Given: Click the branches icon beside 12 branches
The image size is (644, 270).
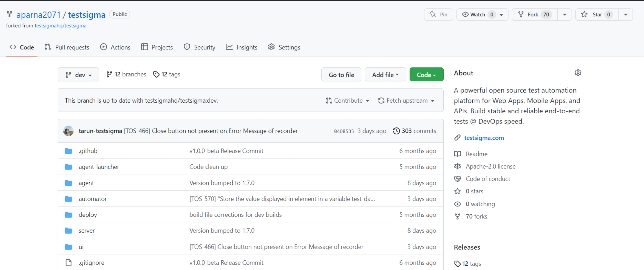Looking at the screenshot, I should coord(109,75).
